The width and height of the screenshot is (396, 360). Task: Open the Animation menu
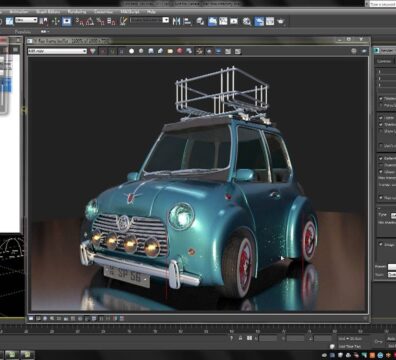pos(19,11)
